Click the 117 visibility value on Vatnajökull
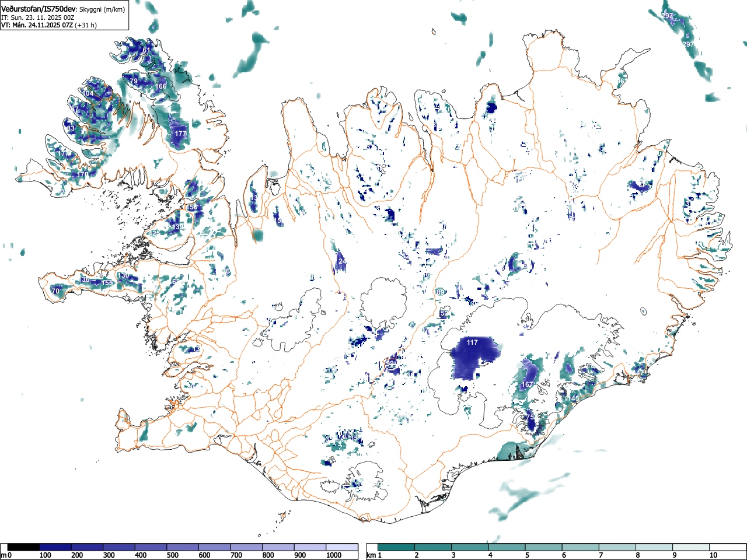This screenshot has width=747, height=560. (x=472, y=342)
